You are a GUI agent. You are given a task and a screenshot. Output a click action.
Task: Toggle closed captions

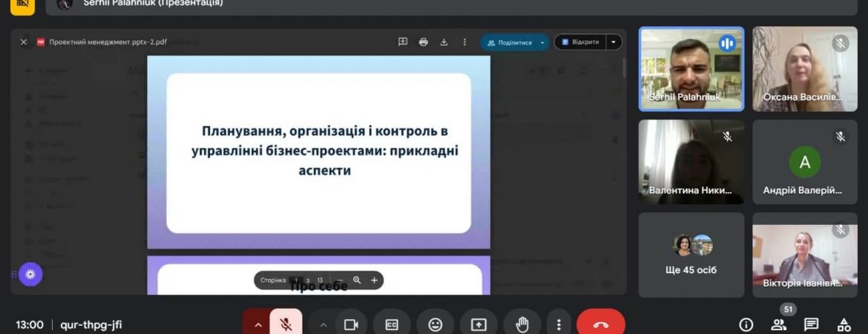392,324
